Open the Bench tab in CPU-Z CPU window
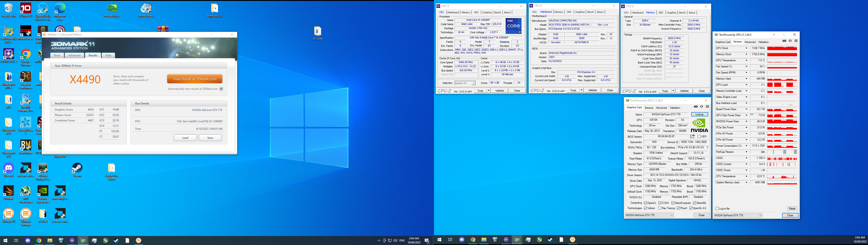868x245 pixels. 497,12
